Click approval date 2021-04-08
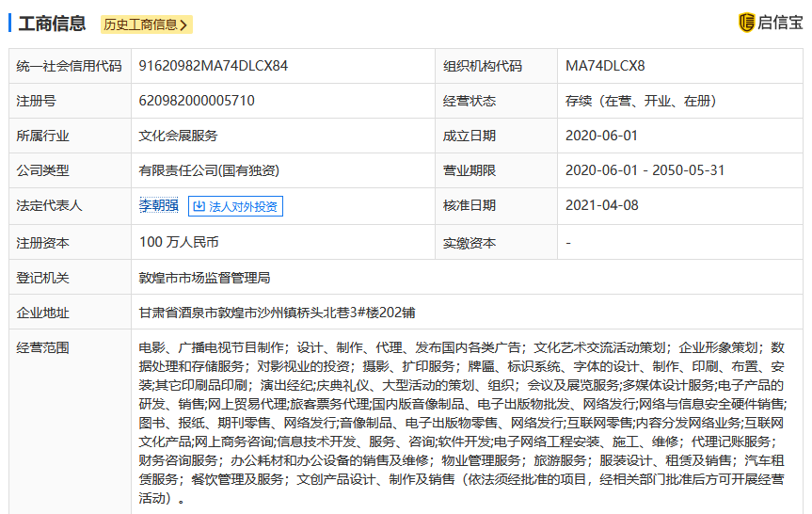The height and width of the screenshot is (514, 812). click(602, 205)
